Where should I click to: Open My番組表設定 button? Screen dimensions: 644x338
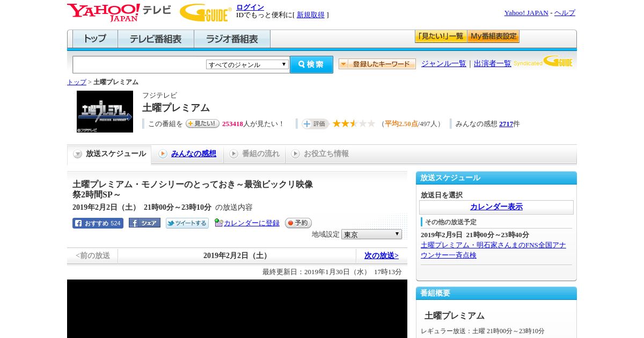pyautogui.click(x=493, y=36)
